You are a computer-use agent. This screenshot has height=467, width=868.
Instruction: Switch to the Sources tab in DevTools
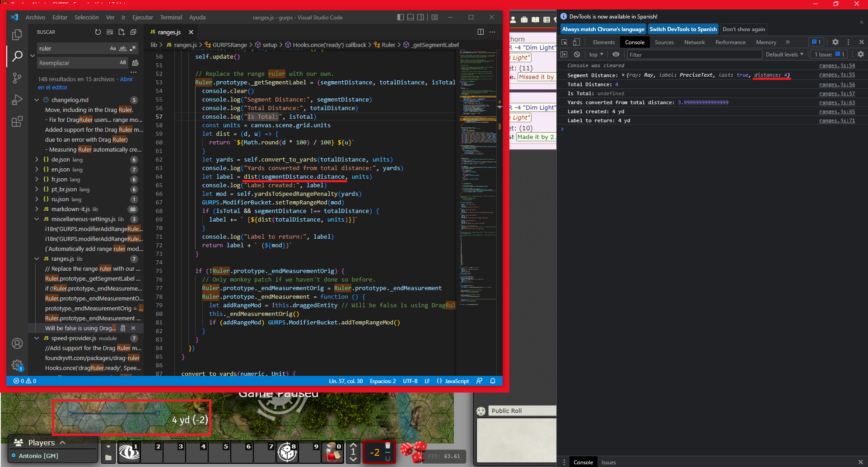664,42
